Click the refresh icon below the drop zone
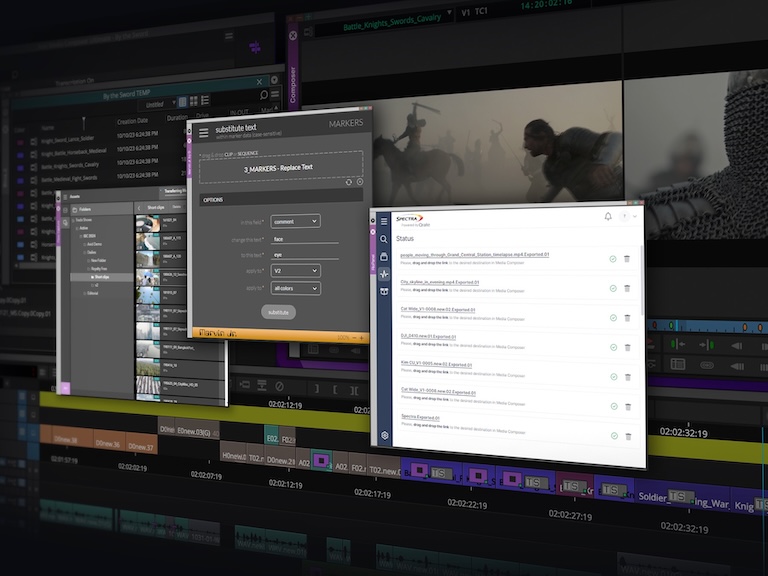Screen dimensions: 768x576 349,182
